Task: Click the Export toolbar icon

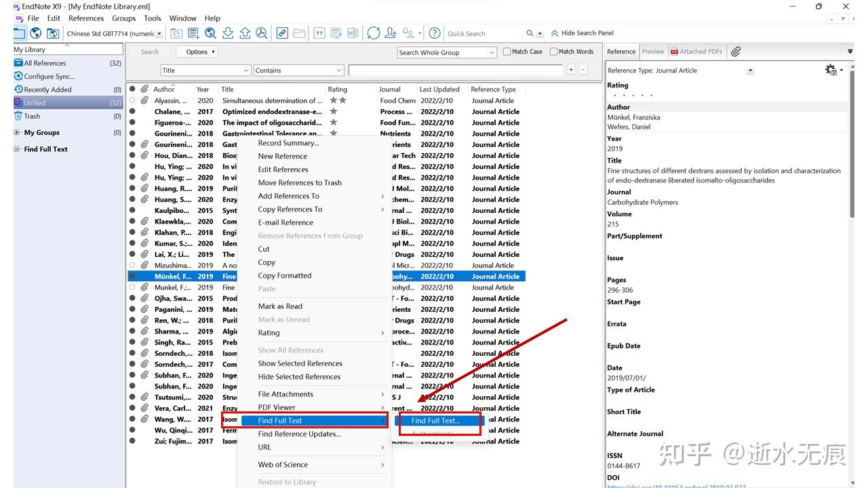Action: [245, 33]
